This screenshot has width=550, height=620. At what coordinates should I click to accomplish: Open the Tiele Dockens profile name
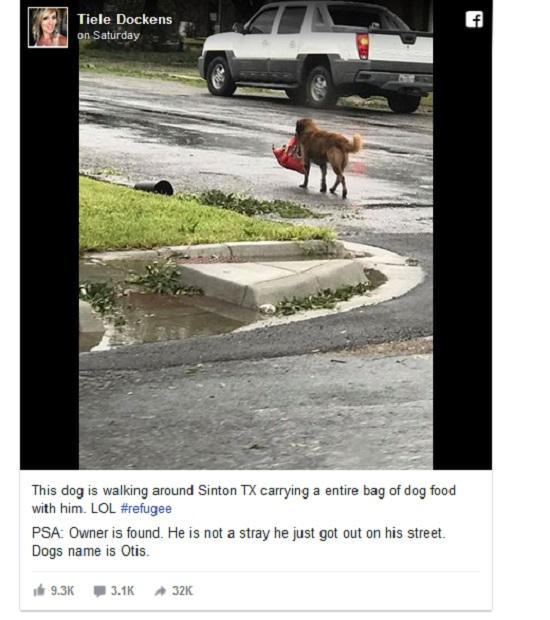(125, 19)
